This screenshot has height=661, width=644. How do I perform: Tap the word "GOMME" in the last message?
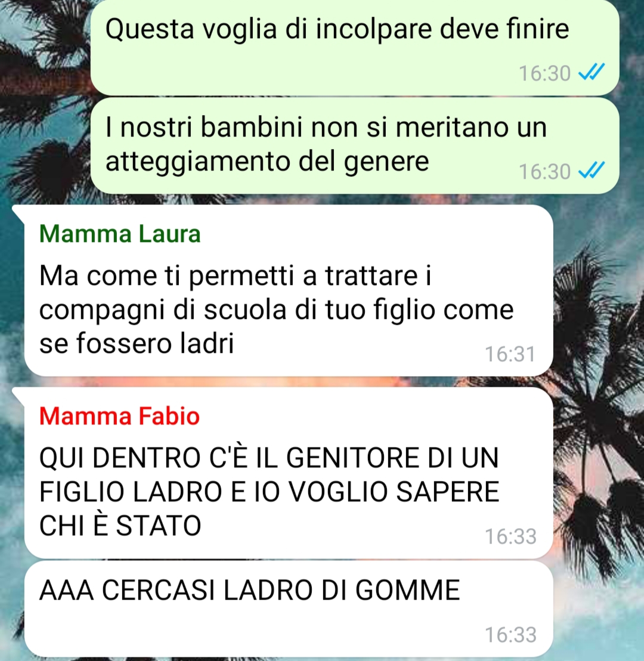(407, 589)
